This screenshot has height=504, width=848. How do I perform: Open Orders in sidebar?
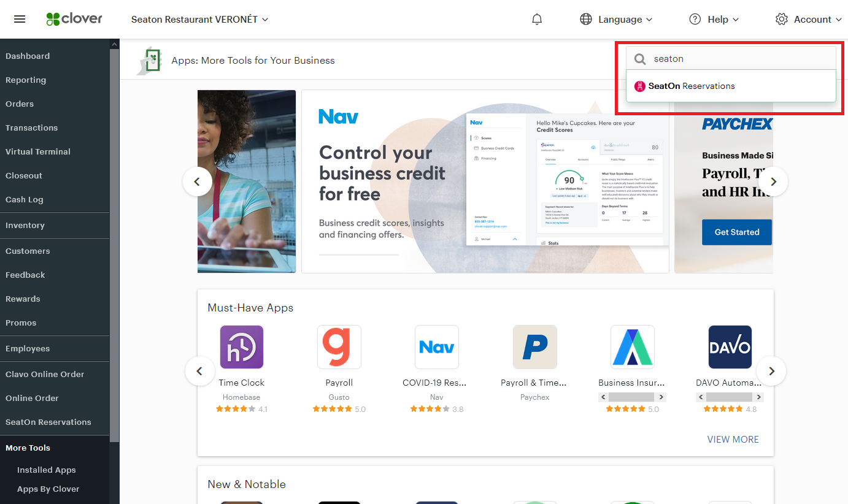point(20,104)
